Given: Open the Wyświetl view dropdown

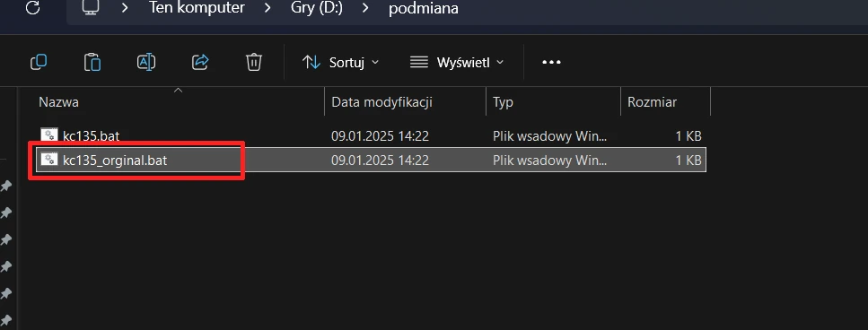Looking at the screenshot, I should click(457, 63).
